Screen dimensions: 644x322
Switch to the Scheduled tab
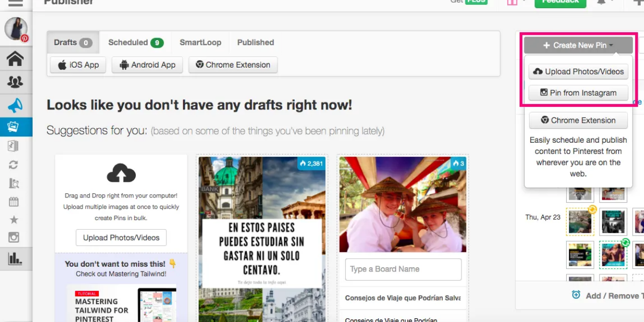[x=135, y=42]
